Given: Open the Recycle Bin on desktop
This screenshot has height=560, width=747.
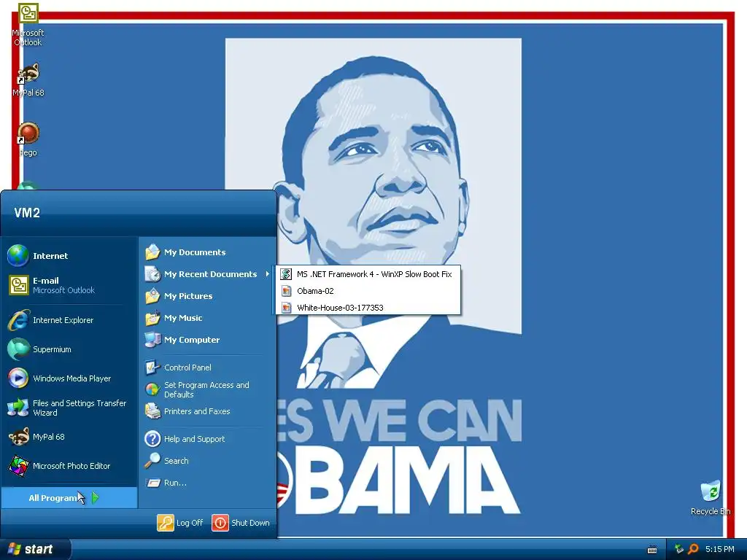Looking at the screenshot, I should coord(711,497).
